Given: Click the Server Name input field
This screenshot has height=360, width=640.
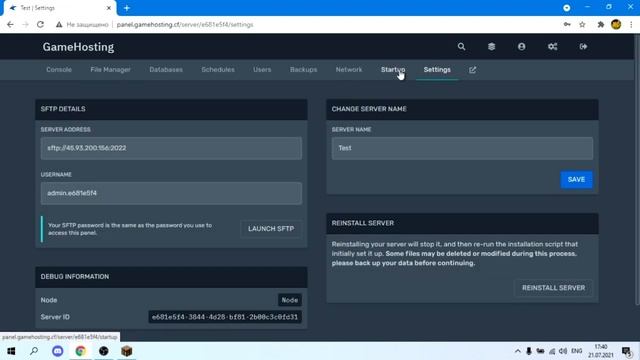Looking at the screenshot, I should (x=462, y=148).
